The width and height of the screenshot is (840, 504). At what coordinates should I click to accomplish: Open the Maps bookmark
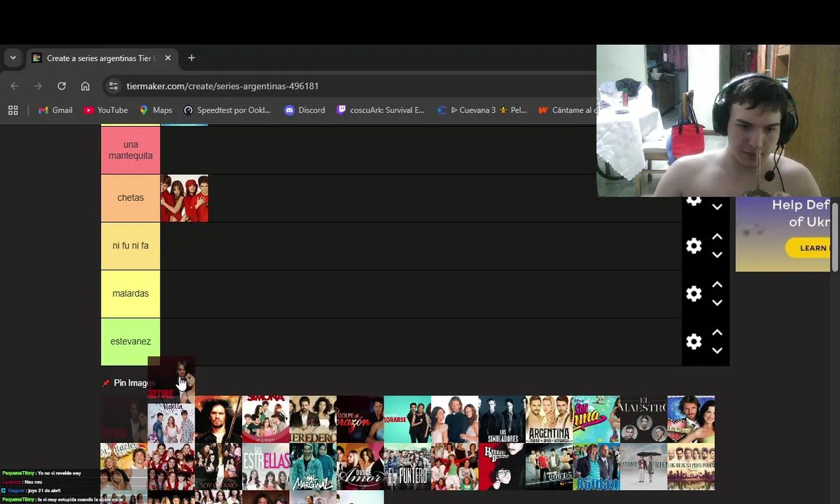click(155, 110)
